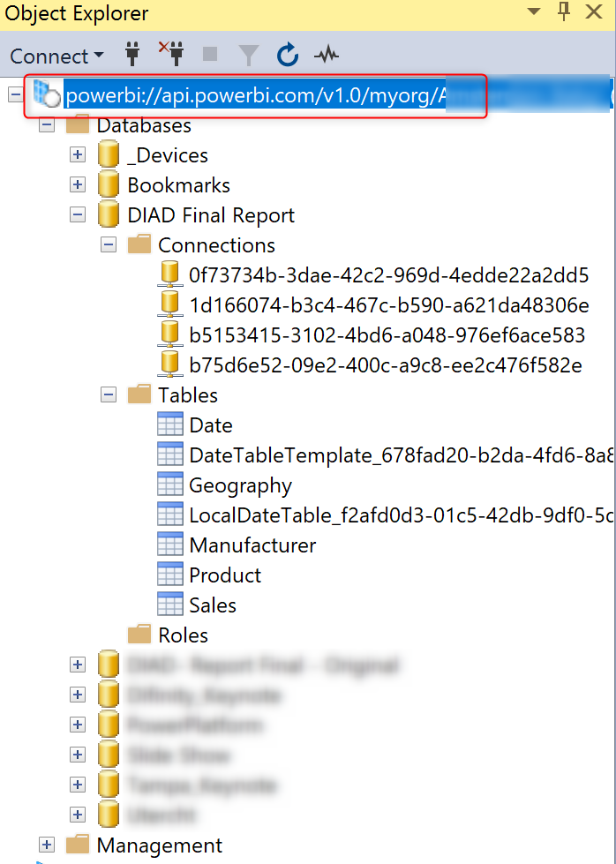Select connection 0f73734b-3dae-42c2-969d-4edde22a2dd5

tap(388, 274)
